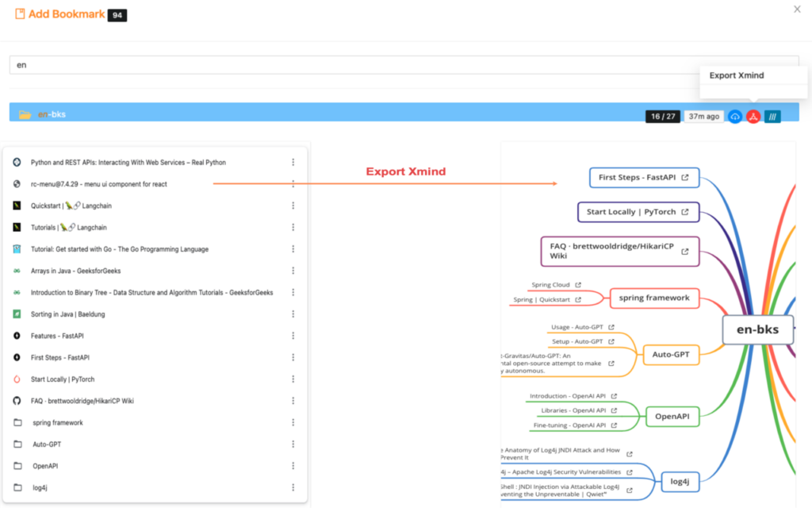Viewport: 812px width, 508px height.
Task: Select 'Sorting in Java | Baeldung' row
Action: pyautogui.click(x=155, y=314)
